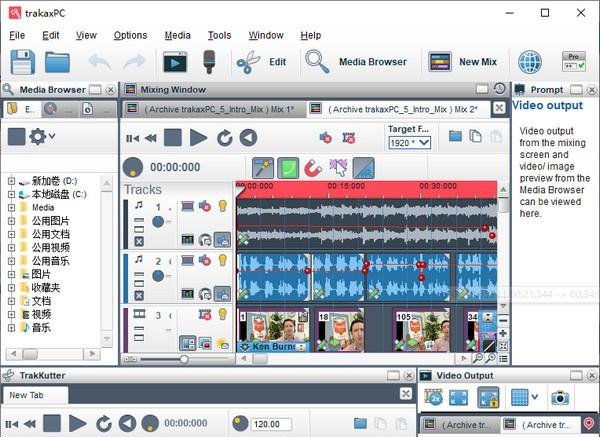This screenshot has width=600, height=437.
Task: Click the snapshot camera icon in Video Output
Action: [560, 397]
